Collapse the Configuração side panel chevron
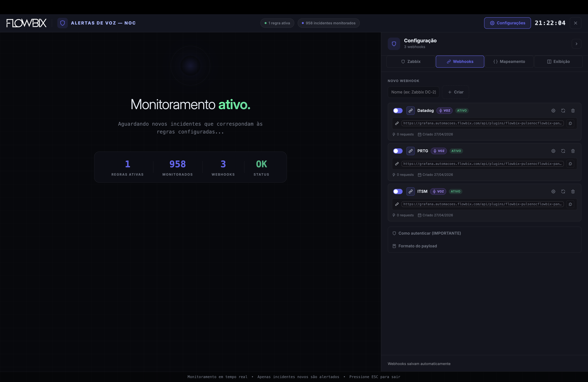 (x=576, y=44)
